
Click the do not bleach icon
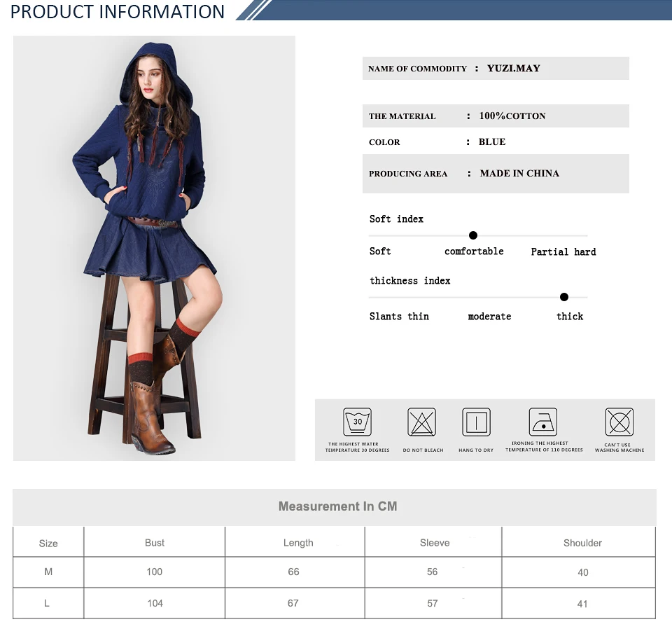click(421, 422)
